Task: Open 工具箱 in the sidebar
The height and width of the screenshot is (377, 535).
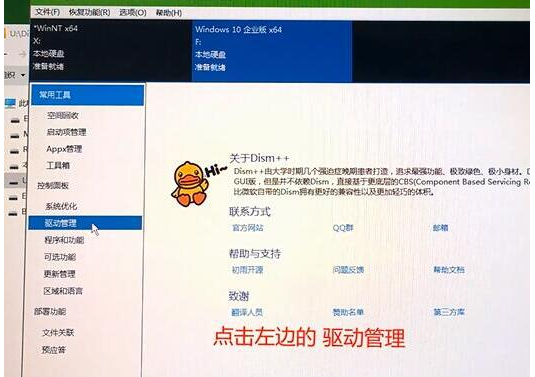Action: [x=58, y=165]
